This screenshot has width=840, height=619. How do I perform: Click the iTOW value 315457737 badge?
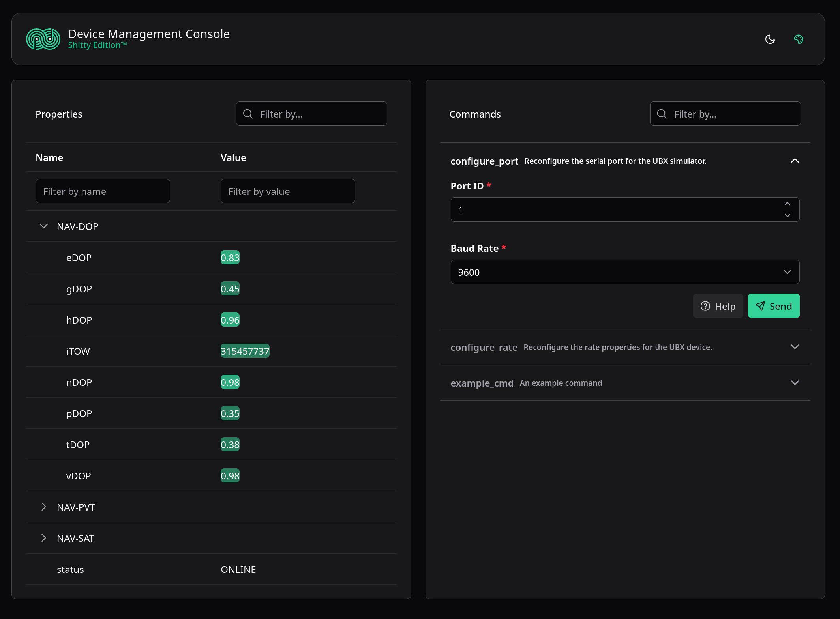point(245,351)
